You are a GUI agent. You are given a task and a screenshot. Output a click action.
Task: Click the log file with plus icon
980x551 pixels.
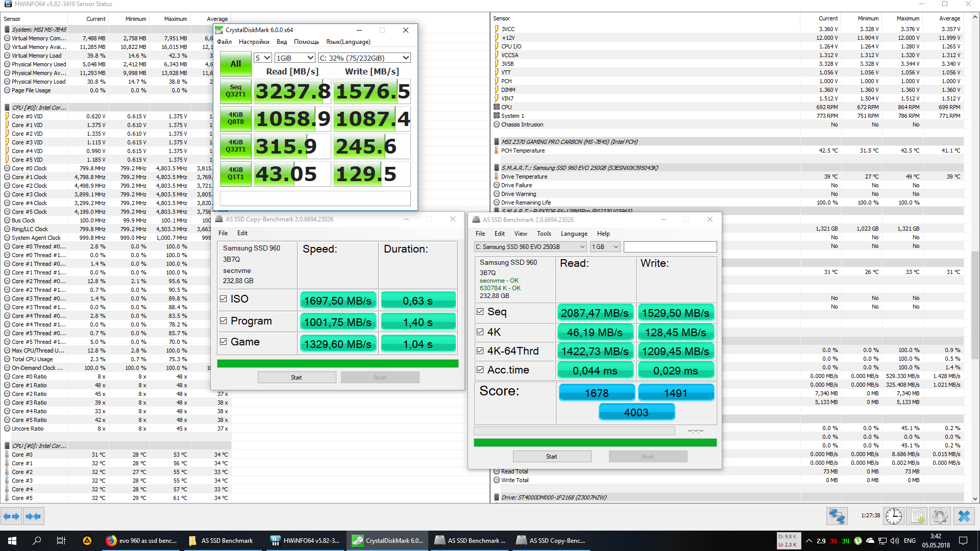click(x=917, y=516)
